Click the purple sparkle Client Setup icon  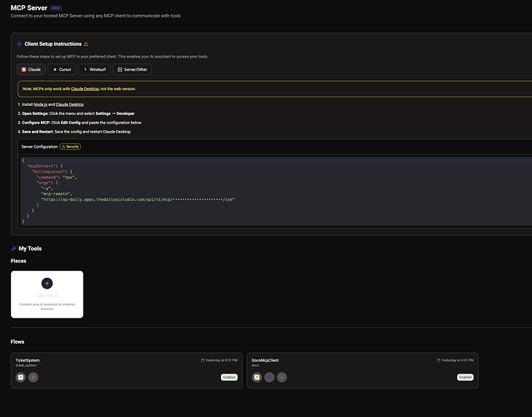(20, 44)
